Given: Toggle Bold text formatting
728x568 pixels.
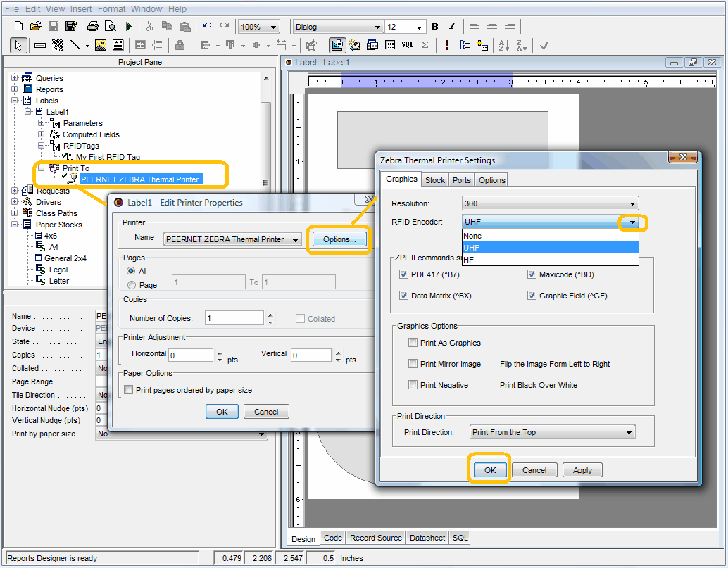Looking at the screenshot, I should pyautogui.click(x=435, y=27).
